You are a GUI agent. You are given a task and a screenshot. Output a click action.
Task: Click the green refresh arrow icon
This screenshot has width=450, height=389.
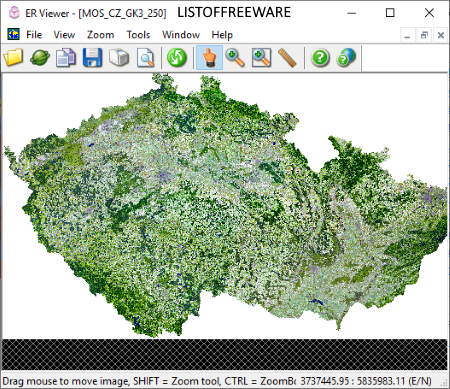tap(177, 58)
